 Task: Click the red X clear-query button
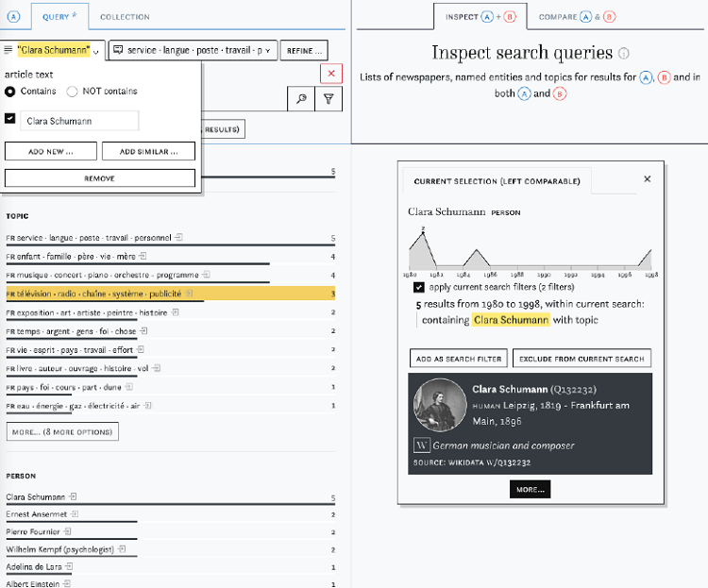coord(331,74)
